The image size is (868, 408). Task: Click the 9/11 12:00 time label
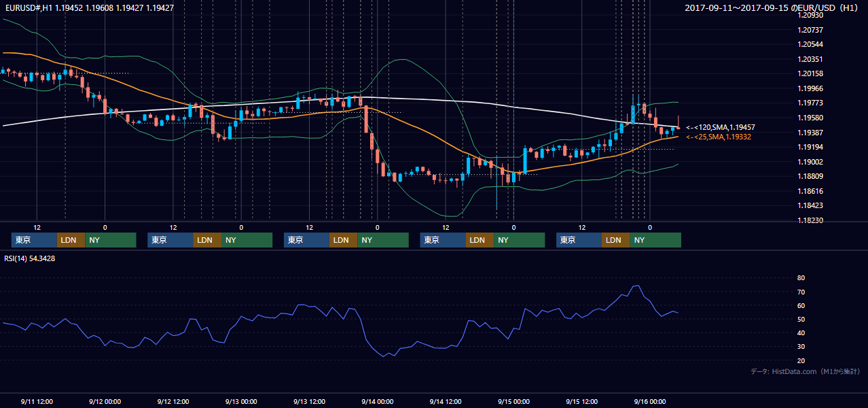coord(37,401)
